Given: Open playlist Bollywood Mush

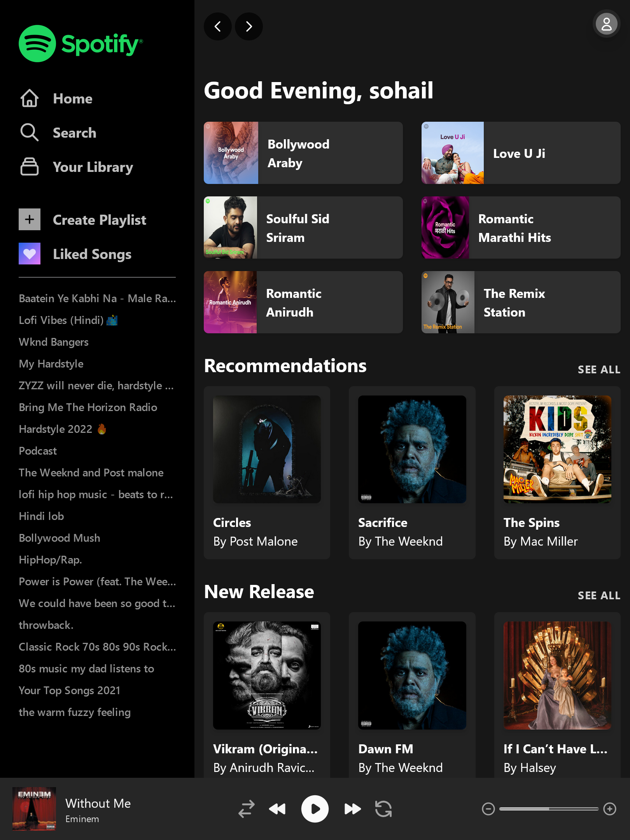Looking at the screenshot, I should [59, 538].
